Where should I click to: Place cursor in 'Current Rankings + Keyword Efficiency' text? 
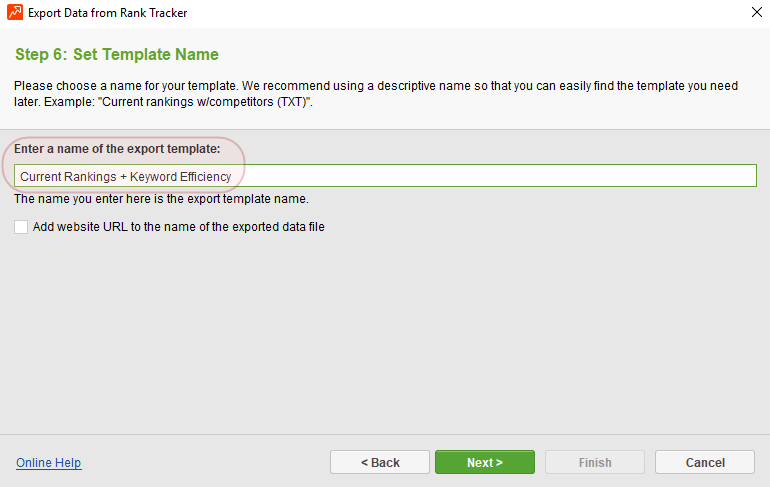click(x=125, y=176)
